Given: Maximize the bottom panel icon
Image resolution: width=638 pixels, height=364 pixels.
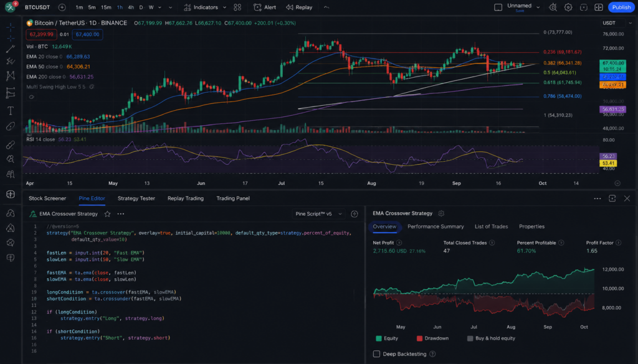Looking at the screenshot, I should tap(612, 198).
